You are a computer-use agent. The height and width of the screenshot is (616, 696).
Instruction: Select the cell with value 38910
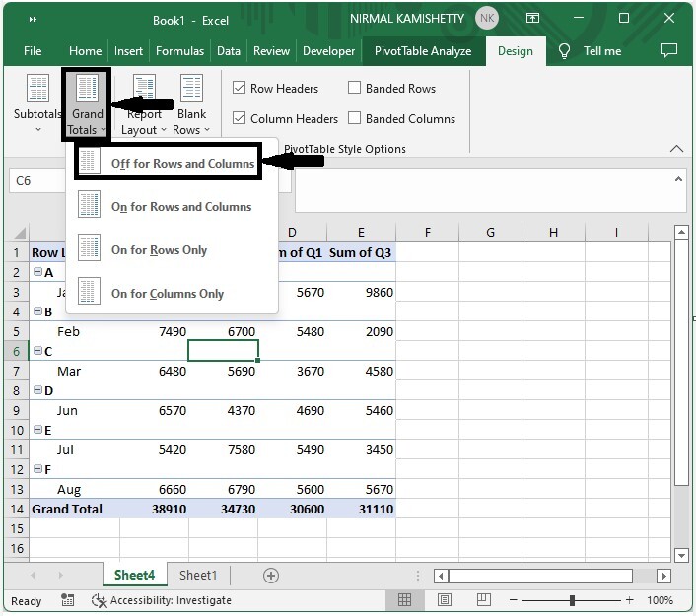[154, 509]
